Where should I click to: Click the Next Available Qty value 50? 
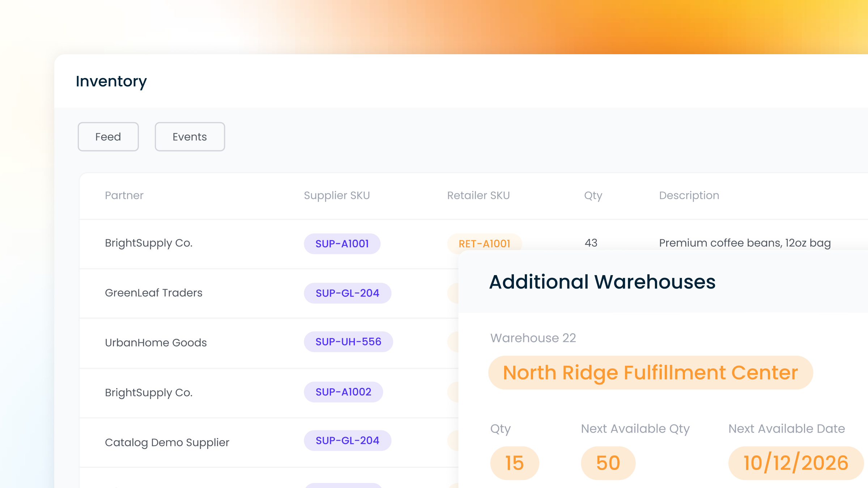(x=608, y=463)
